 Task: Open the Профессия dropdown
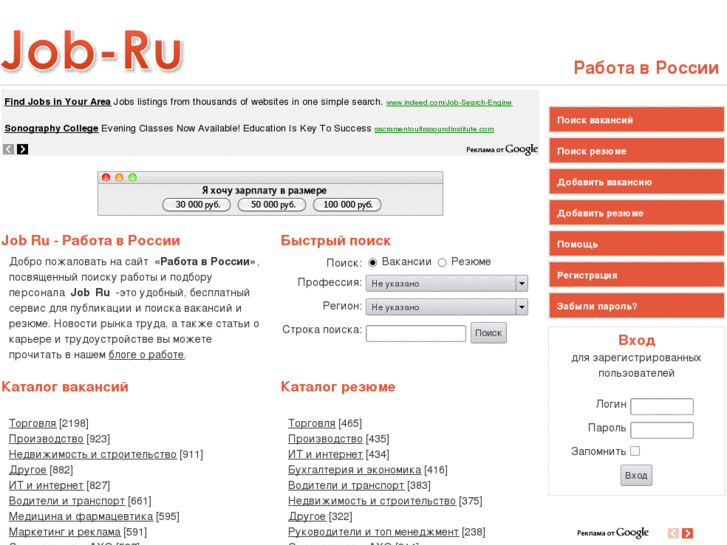pyautogui.click(x=447, y=283)
